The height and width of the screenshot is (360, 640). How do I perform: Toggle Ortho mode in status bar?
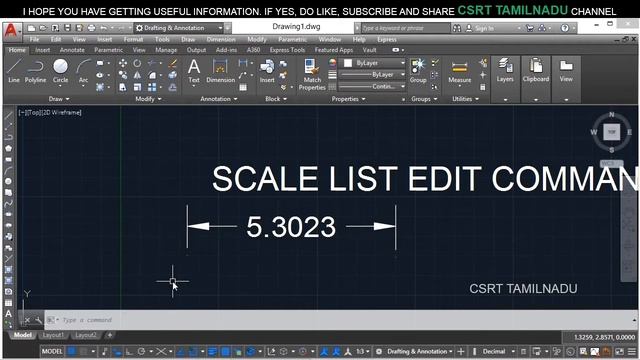(x=129, y=351)
